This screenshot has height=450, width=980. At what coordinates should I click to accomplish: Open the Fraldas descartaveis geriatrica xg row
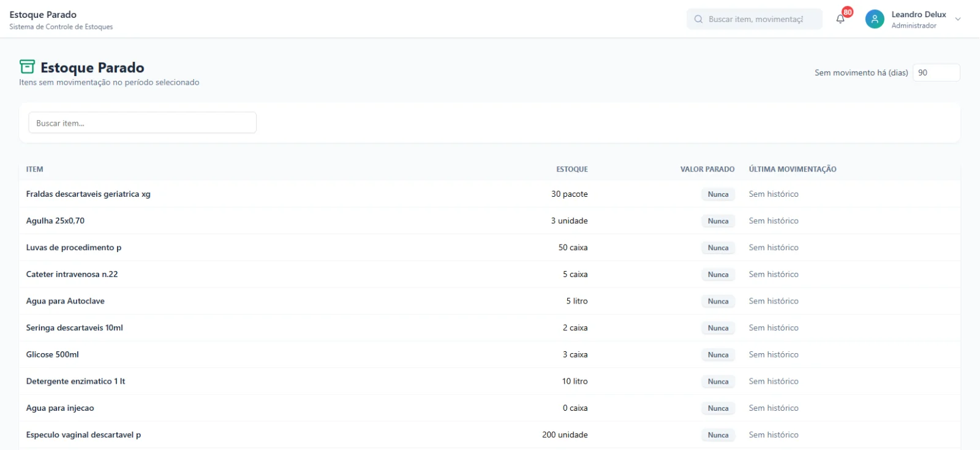point(489,194)
